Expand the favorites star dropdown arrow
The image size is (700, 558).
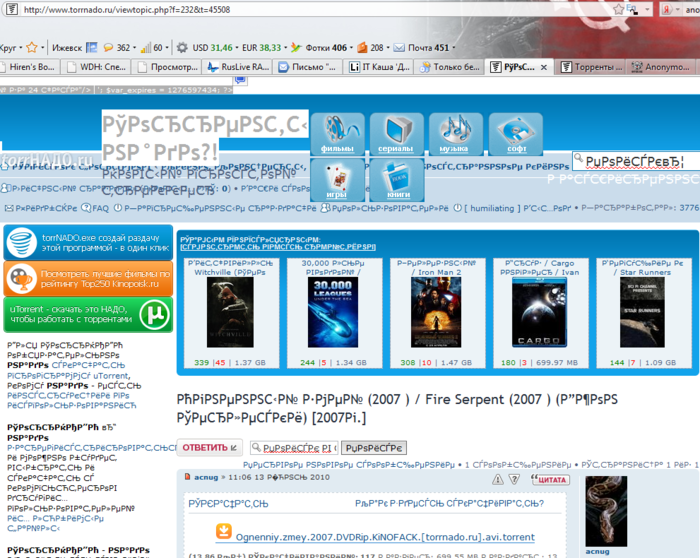coord(42,47)
